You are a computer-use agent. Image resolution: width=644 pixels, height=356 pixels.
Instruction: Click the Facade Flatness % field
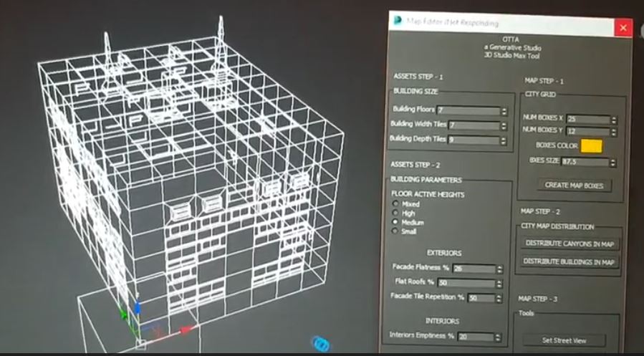tap(474, 269)
